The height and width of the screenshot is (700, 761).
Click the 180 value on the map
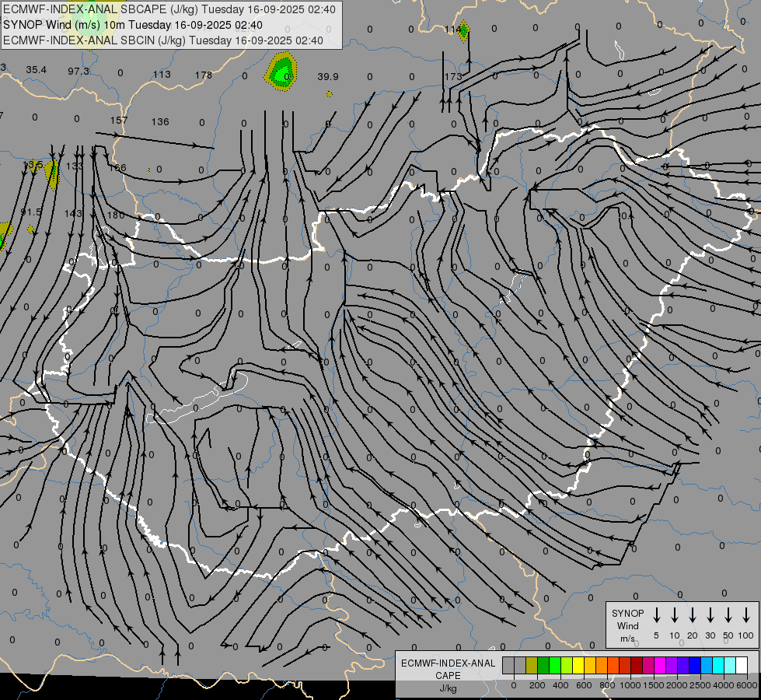click(x=116, y=215)
